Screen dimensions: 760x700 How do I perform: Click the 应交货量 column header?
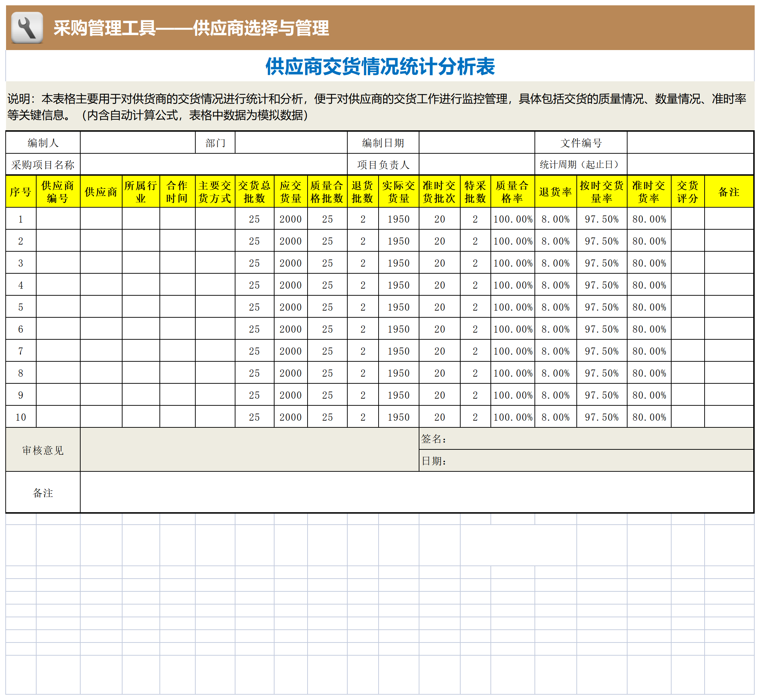[x=291, y=192]
